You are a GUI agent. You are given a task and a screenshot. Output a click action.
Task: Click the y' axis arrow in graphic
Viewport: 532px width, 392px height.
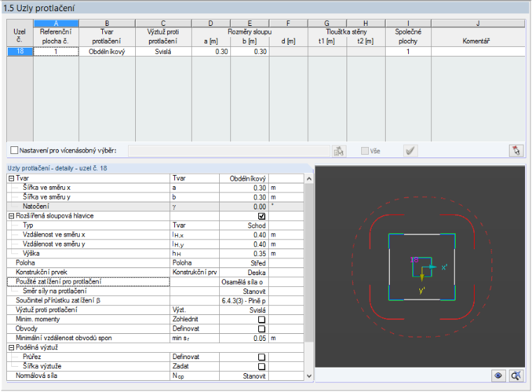[x=422, y=275]
